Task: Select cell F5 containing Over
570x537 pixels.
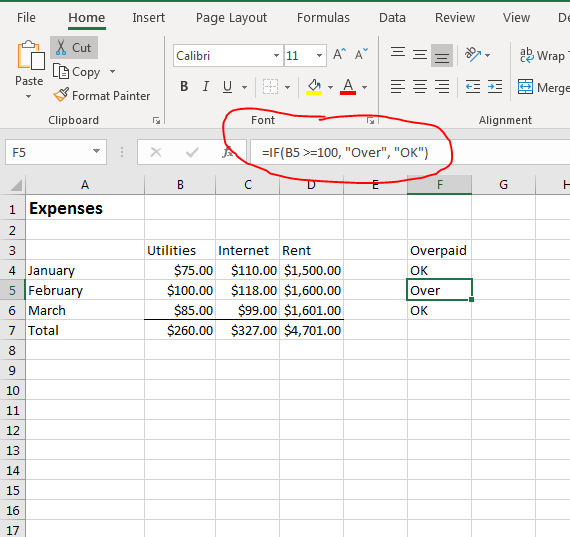Action: point(439,290)
